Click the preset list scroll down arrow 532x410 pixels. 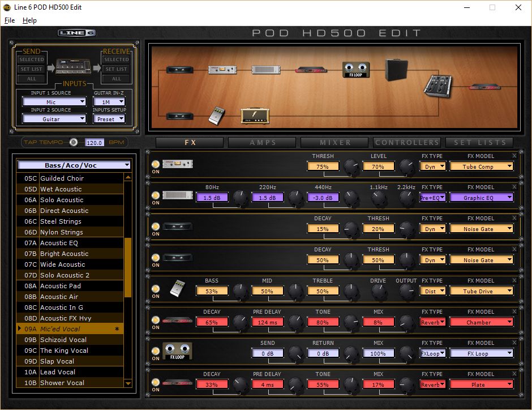point(128,383)
